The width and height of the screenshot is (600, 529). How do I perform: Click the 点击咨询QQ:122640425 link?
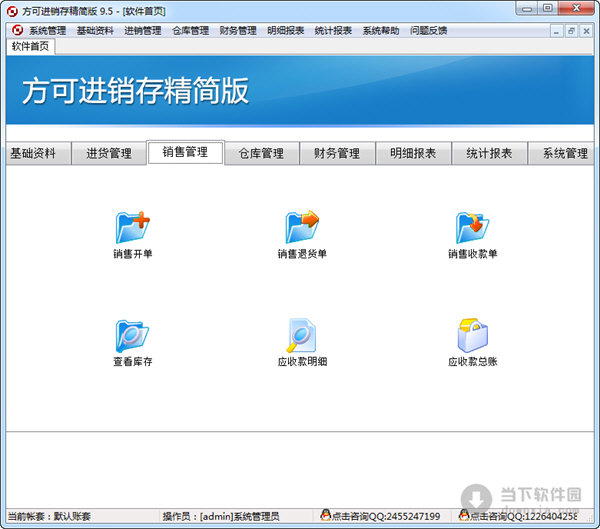pos(523,516)
